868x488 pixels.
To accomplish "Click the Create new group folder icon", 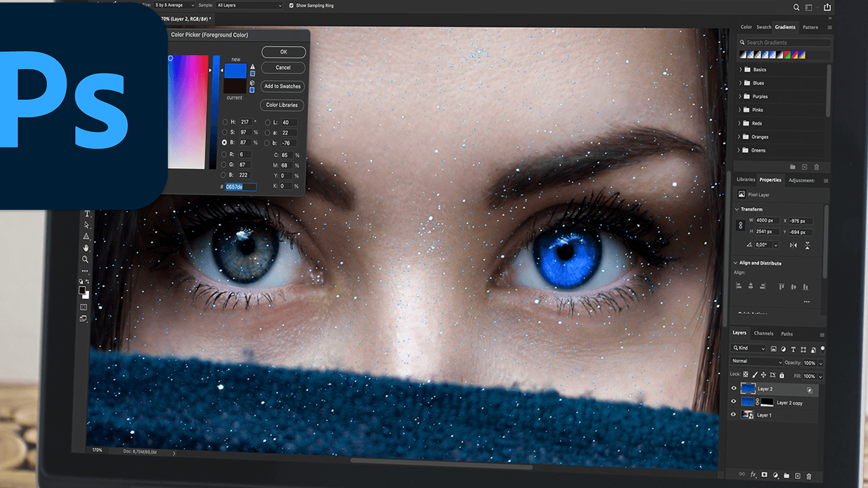I will 786,476.
